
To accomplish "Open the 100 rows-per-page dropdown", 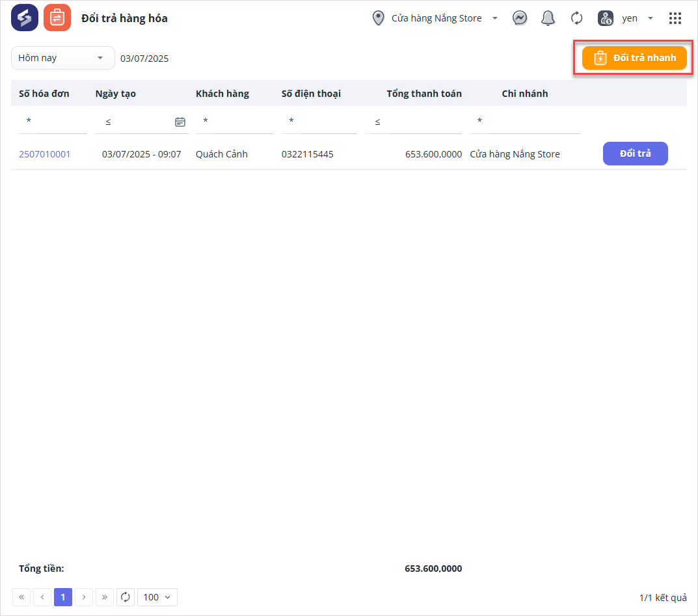I will [157, 597].
